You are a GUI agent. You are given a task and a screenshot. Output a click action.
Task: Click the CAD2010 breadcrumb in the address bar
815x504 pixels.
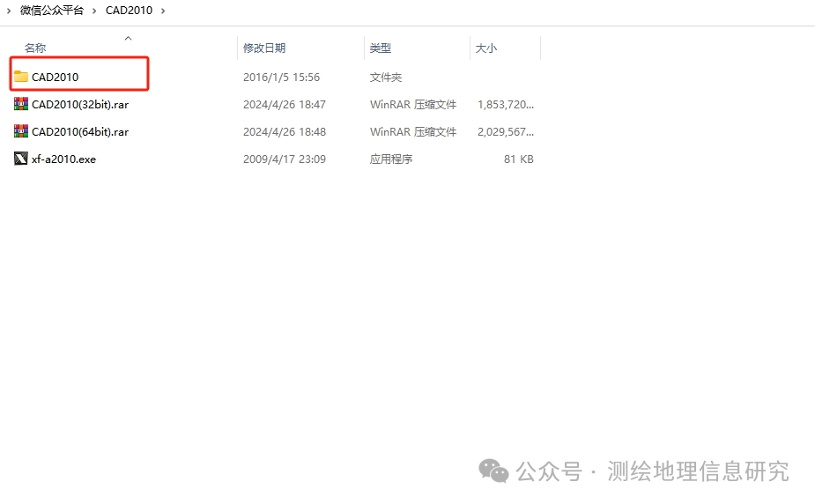coord(129,11)
